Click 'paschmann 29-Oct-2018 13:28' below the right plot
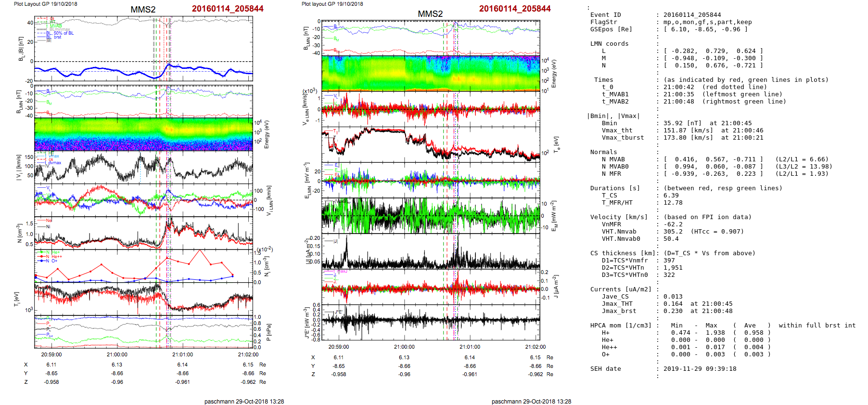The image size is (868, 405). tap(531, 401)
